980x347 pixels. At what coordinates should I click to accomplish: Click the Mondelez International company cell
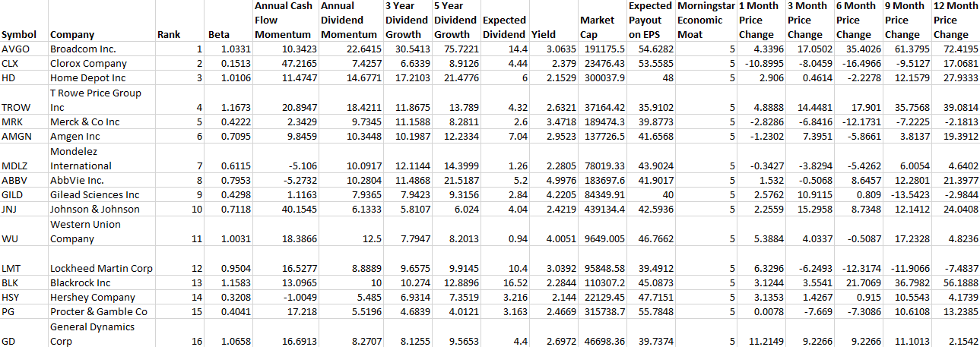pyautogui.click(x=81, y=159)
